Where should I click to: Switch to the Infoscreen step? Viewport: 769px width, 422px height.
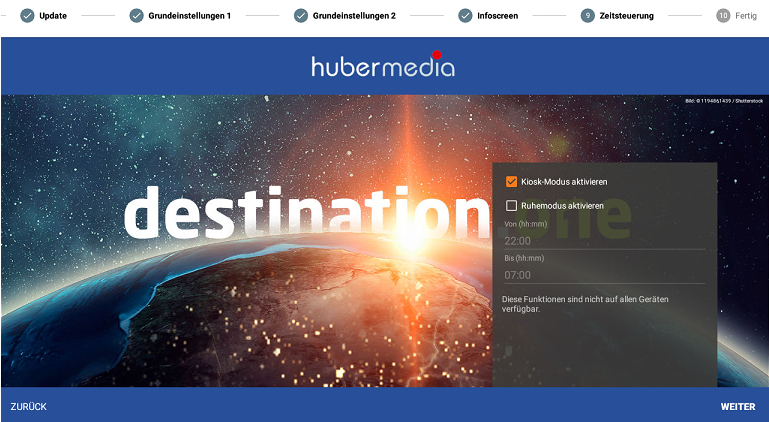click(497, 16)
